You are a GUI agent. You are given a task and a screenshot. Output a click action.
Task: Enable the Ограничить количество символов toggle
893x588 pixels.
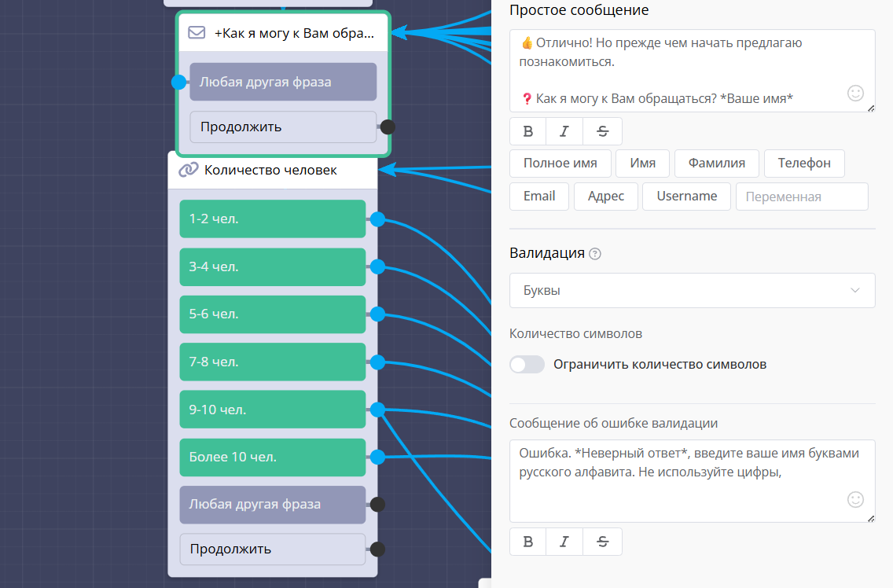[527, 365]
